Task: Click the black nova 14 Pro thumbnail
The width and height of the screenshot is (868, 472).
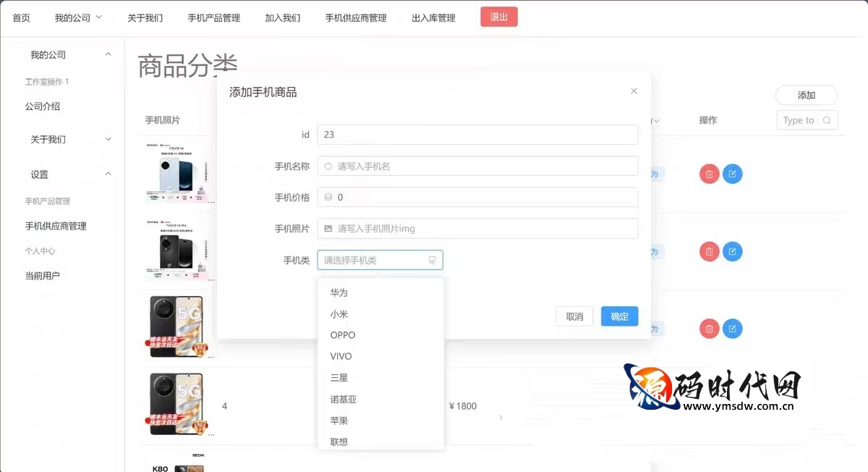Action: (x=177, y=250)
